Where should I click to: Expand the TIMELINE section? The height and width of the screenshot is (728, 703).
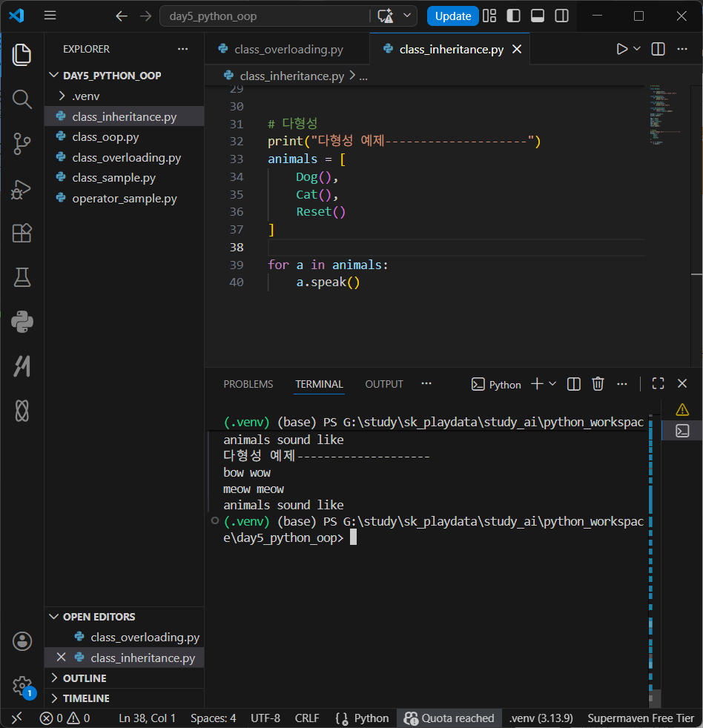click(x=125, y=698)
